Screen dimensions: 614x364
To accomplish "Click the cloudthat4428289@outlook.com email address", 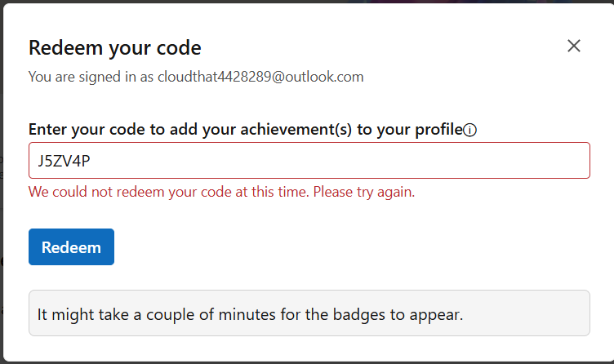I will pos(260,77).
